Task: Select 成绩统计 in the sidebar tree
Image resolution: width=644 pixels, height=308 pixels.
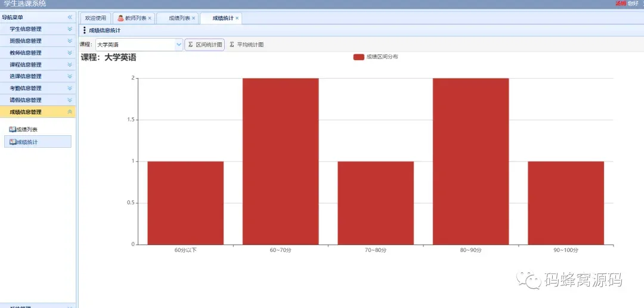Action: pos(38,142)
